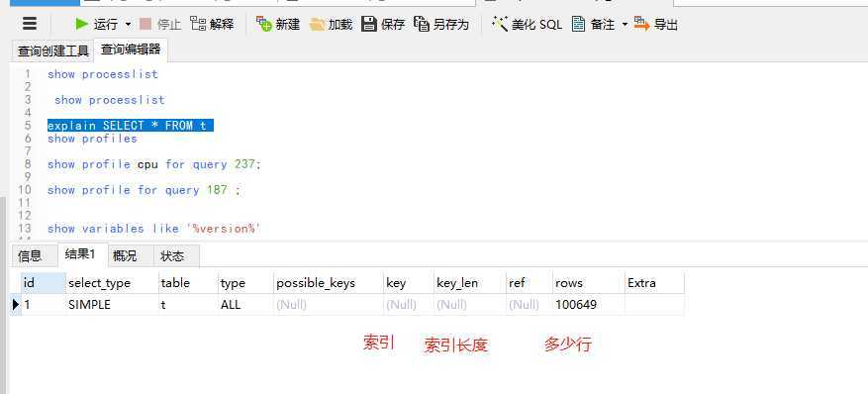Expand the 备注 dropdown arrow
This screenshot has height=394, width=868.
pos(625,25)
